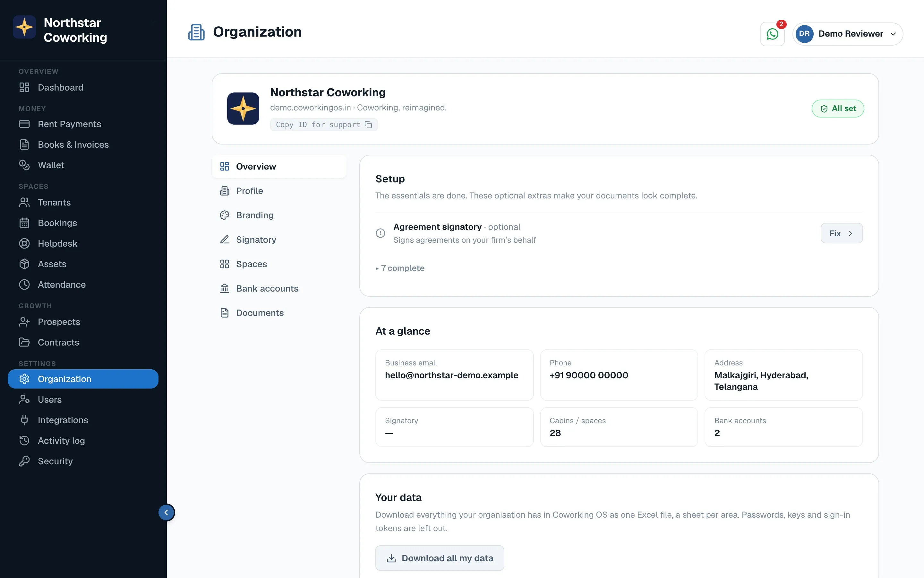The image size is (924, 578).
Task: Click the copy icon beside Copy ID
Action: [x=368, y=125]
